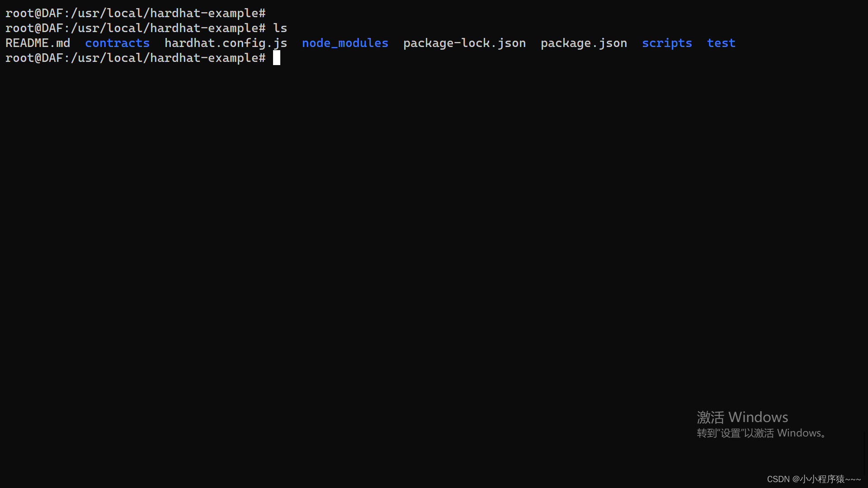868x488 pixels.
Task: Select the blue contracts directory name
Action: click(117, 43)
